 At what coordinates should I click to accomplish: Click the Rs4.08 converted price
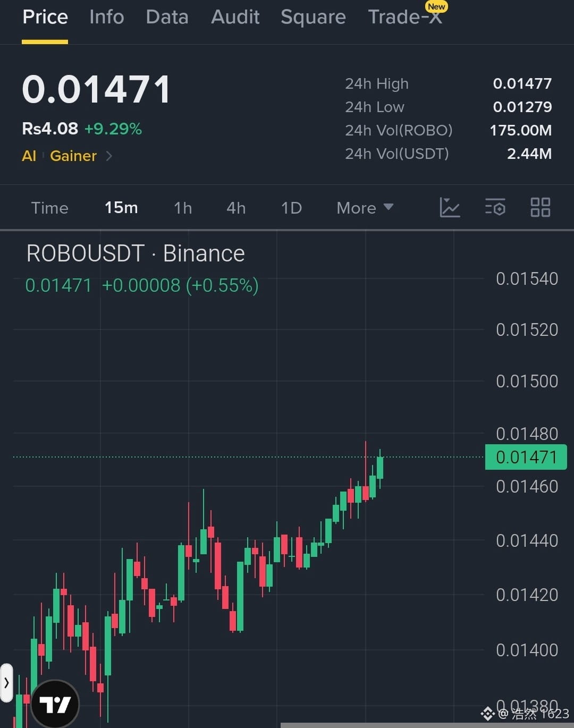coord(50,129)
